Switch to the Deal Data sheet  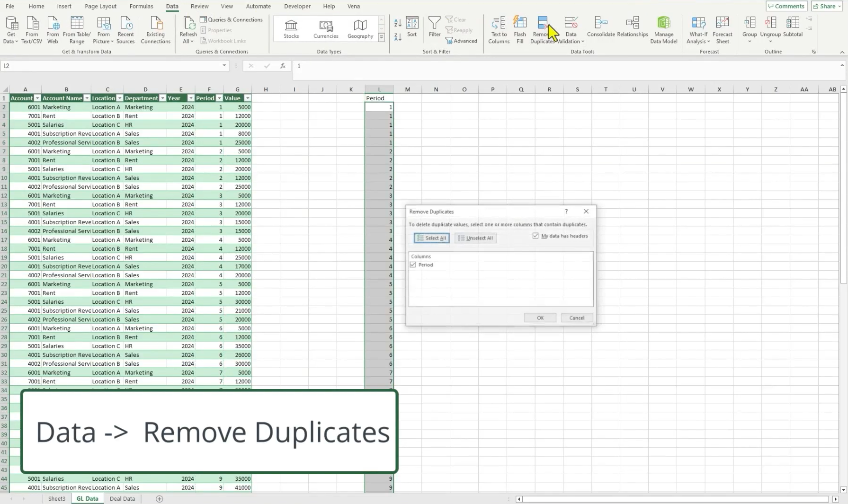(122, 498)
